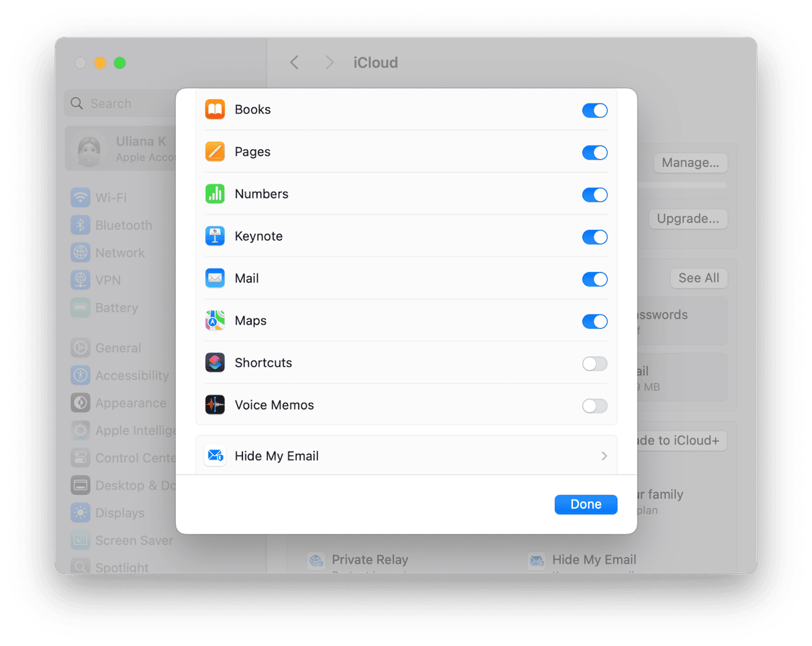Turn off iCloud sync for Books
Screen dimensions: 812x646
coord(595,110)
